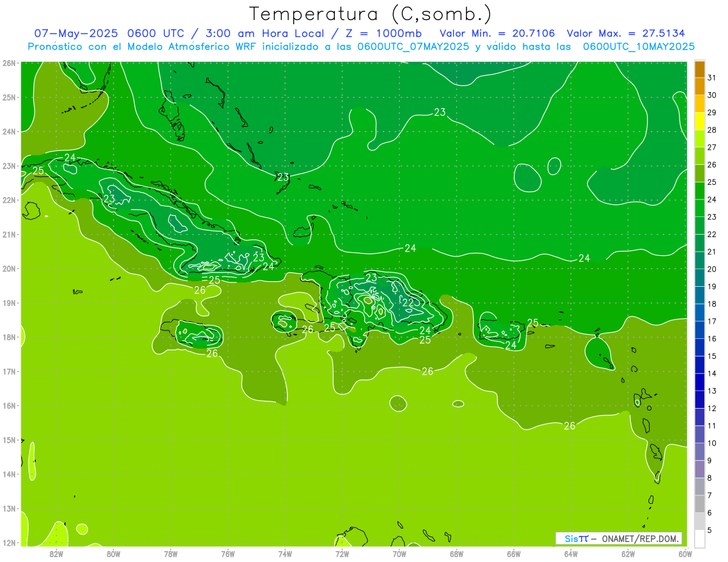Click the 'SisTT' logo text in the credit box
728x562 pixels.
[x=576, y=538]
